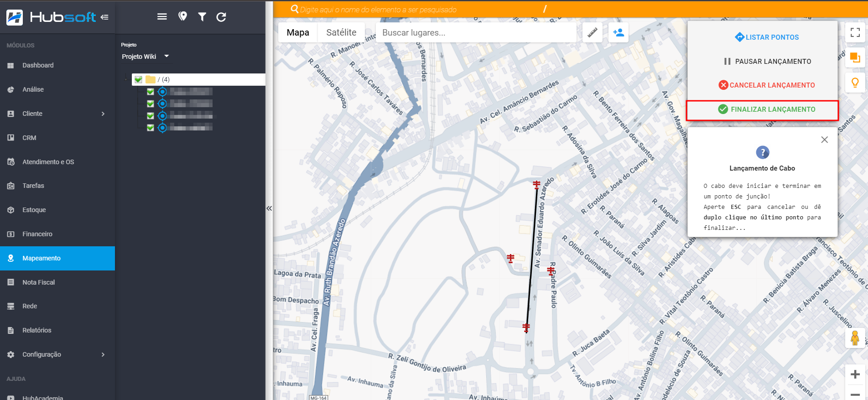Screen dimensions: 868x400
Task: Click the map pin marker icon in the project toolbar
Action: coord(182,17)
